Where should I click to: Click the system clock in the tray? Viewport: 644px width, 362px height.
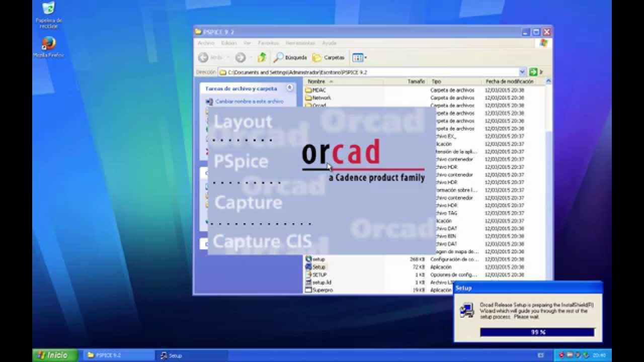(600, 355)
